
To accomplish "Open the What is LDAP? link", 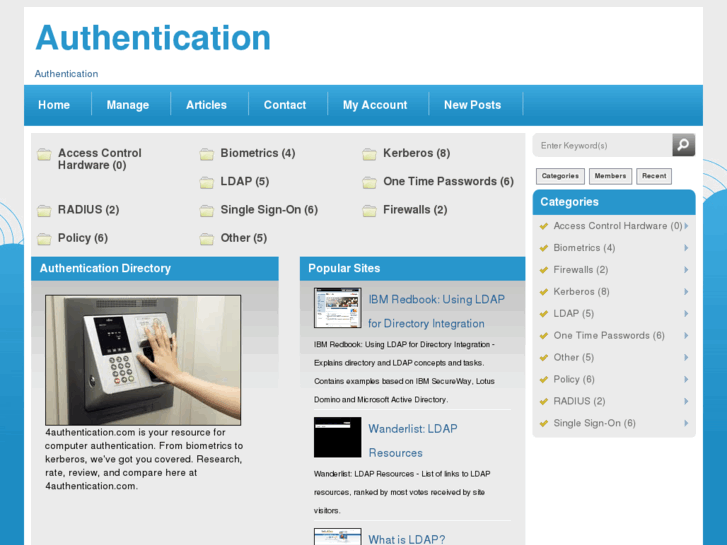I will click(x=407, y=539).
